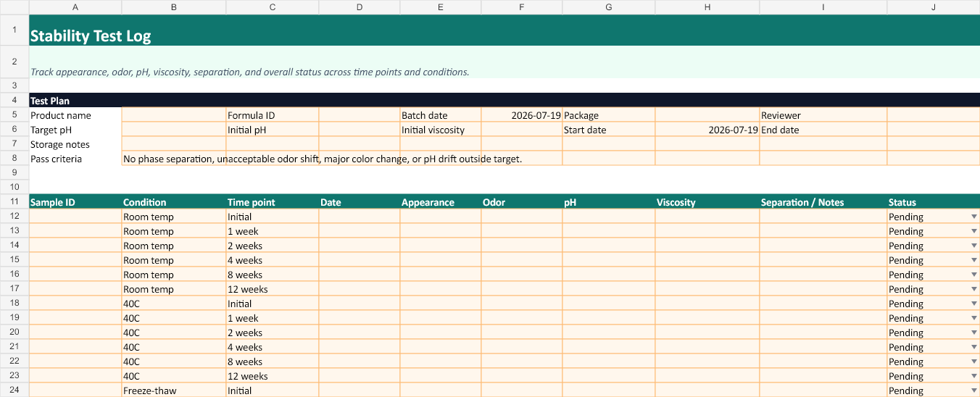Select row 11 header
Screen dimensions: 980x397
coord(14,201)
